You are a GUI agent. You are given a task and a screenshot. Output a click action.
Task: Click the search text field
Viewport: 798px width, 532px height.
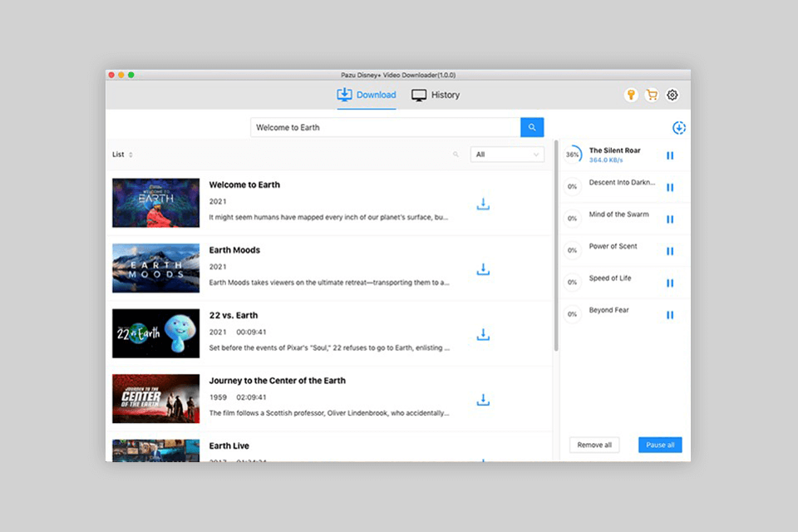coord(385,127)
